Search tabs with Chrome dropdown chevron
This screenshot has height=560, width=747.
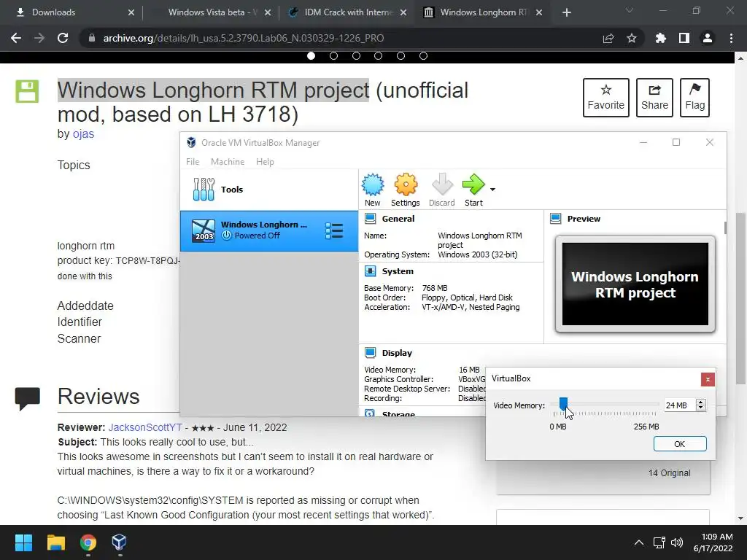(x=630, y=10)
